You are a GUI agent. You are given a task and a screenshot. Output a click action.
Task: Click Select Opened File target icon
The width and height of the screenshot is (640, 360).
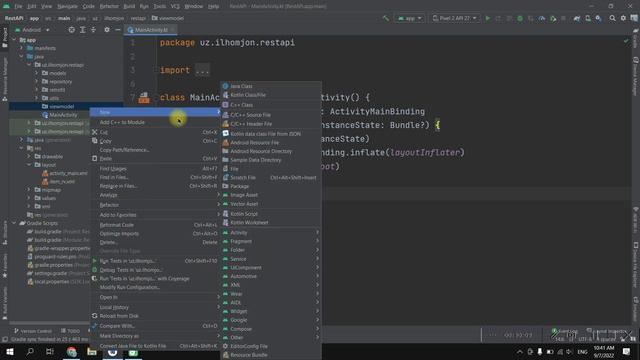click(71, 30)
